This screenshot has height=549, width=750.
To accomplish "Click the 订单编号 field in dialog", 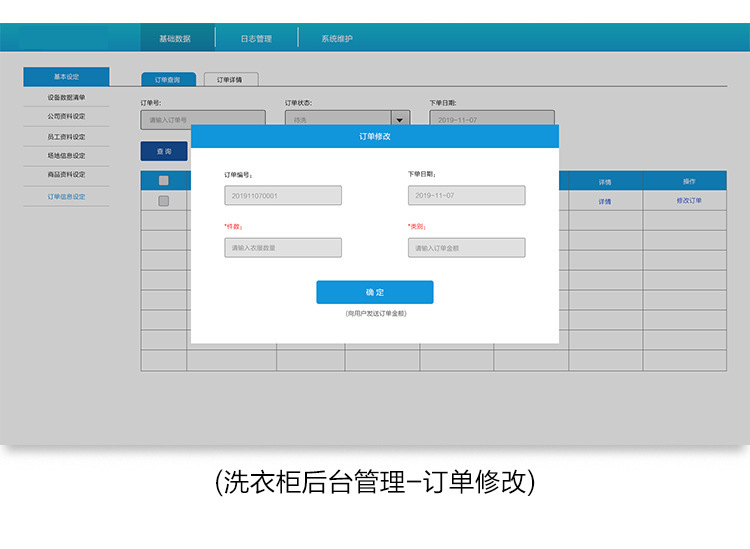I will tap(282, 196).
